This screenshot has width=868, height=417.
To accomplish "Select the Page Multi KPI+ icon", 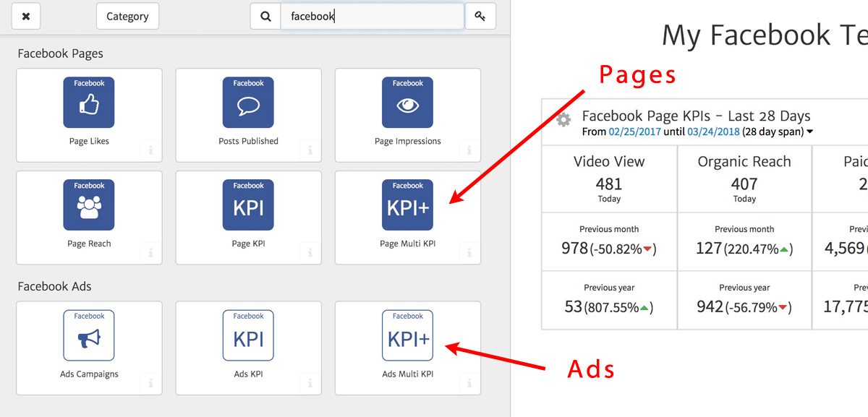I will (407, 205).
